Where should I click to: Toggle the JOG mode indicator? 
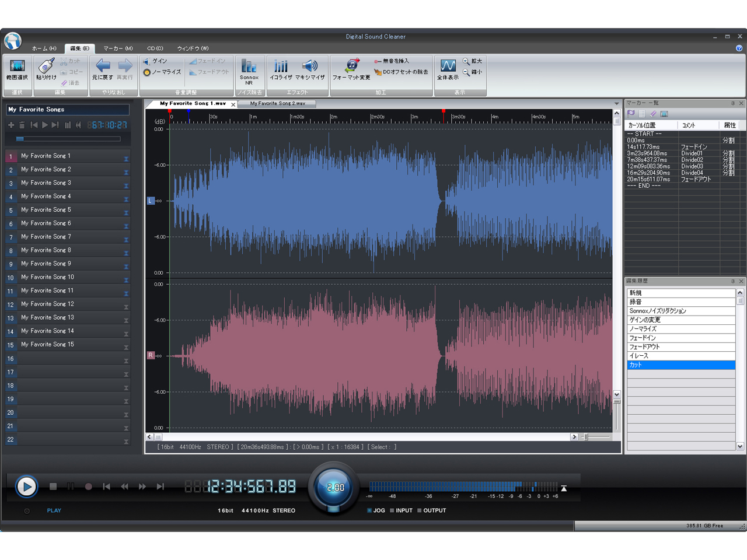[376, 510]
